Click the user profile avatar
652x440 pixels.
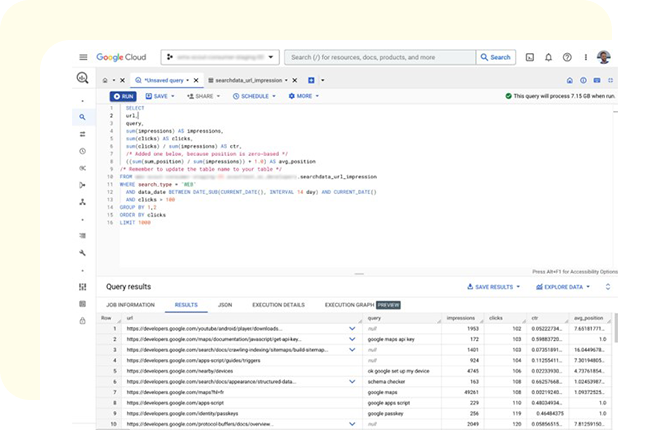pyautogui.click(x=604, y=58)
